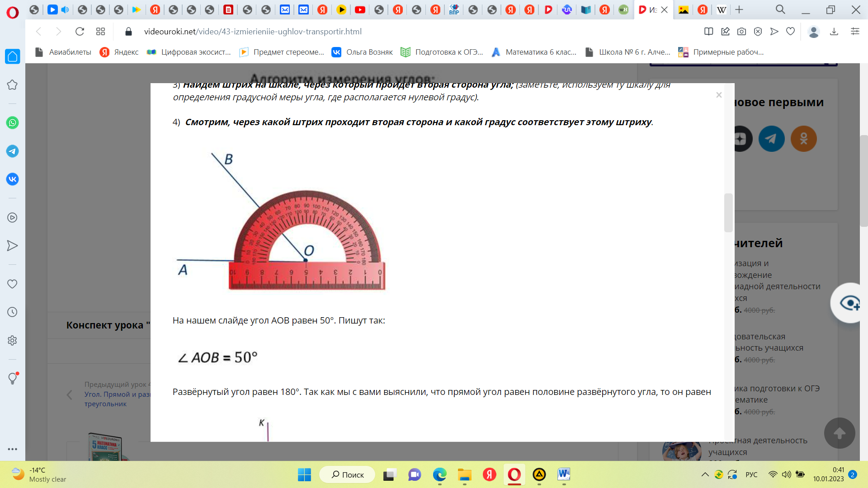The height and width of the screenshot is (488, 868).
Task: Reload the current page
Action: coord(80,32)
